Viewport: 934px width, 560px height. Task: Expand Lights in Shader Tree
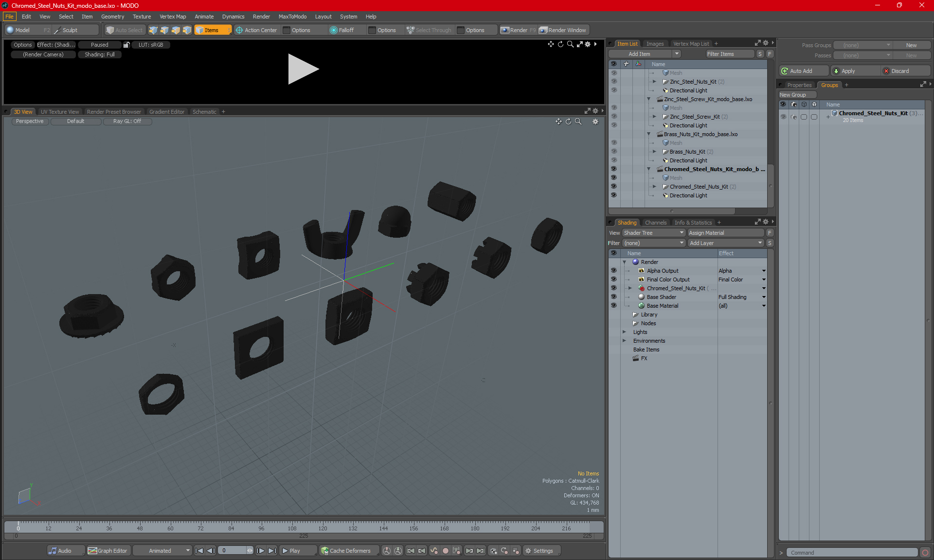point(624,332)
